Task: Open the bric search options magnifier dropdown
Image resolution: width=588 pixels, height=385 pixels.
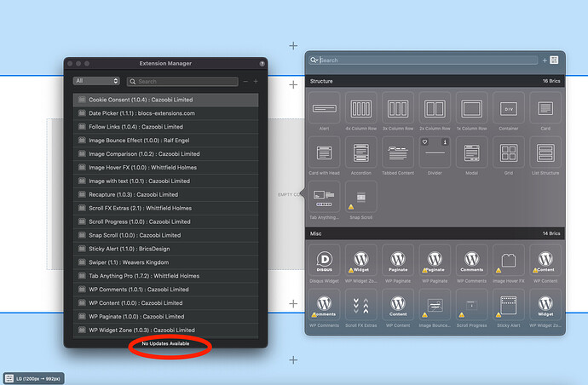Action: [x=314, y=60]
